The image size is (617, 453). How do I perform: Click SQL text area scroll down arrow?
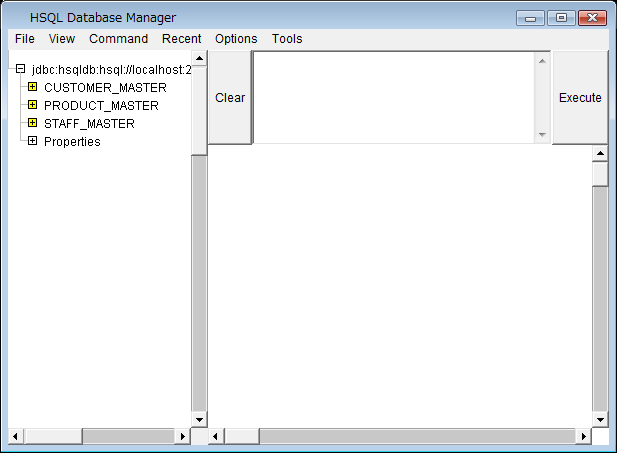point(542,135)
